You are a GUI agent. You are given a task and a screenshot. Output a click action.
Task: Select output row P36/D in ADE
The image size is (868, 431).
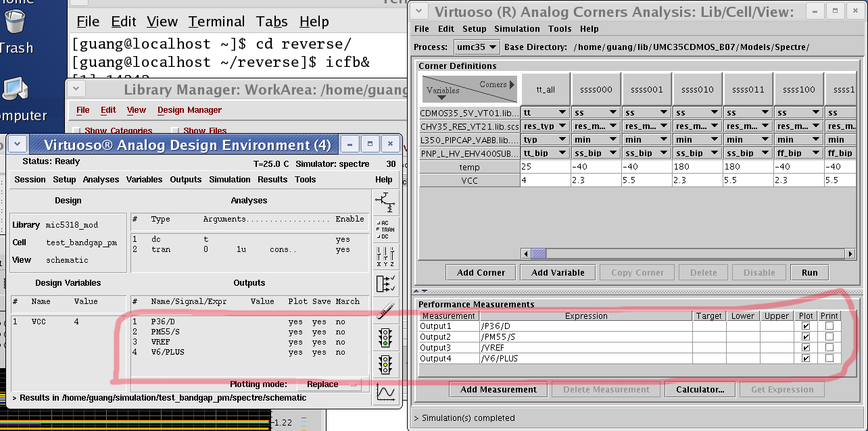(x=249, y=322)
